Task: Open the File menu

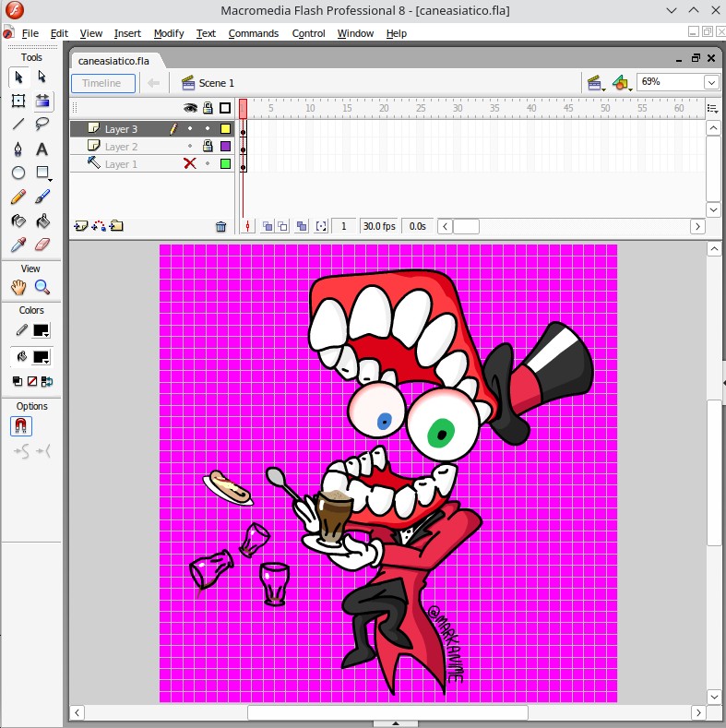Action: click(x=30, y=33)
